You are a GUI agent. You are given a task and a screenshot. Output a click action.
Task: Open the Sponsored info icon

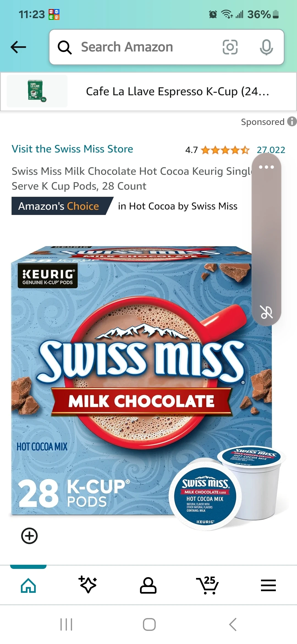(x=292, y=121)
